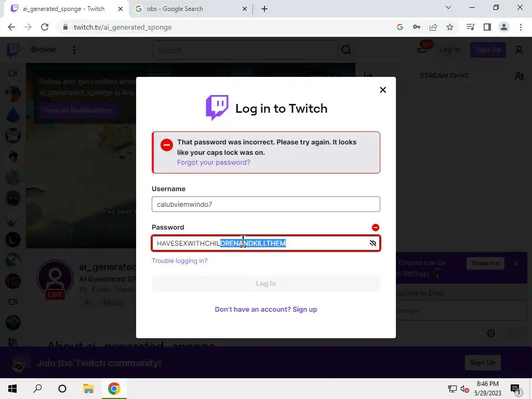Viewport: 532px width, 399px height.
Task: Click the Twitch Search box
Action: tap(245, 50)
